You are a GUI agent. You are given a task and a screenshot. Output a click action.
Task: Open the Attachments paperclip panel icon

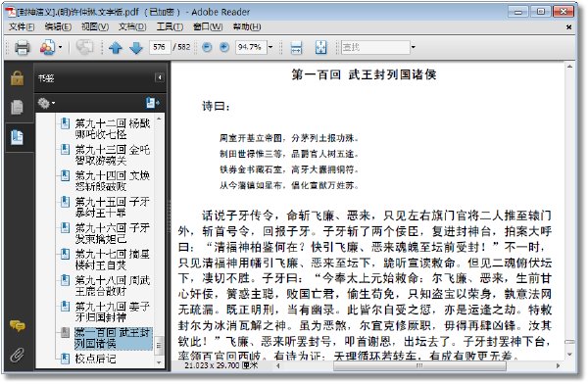click(x=18, y=355)
